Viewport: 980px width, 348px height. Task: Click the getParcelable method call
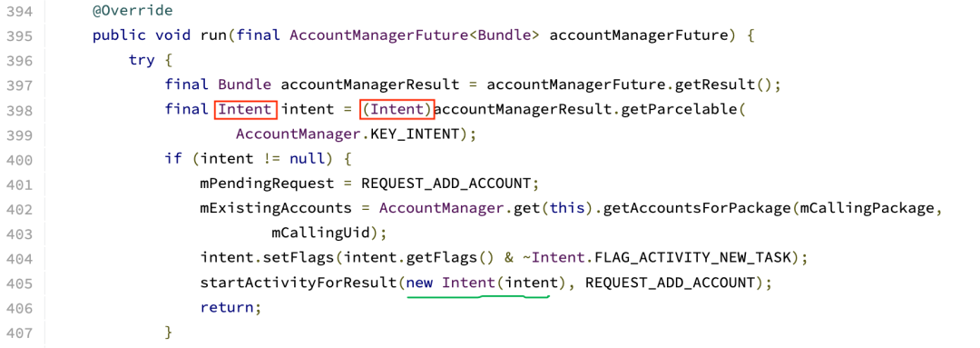(x=676, y=110)
